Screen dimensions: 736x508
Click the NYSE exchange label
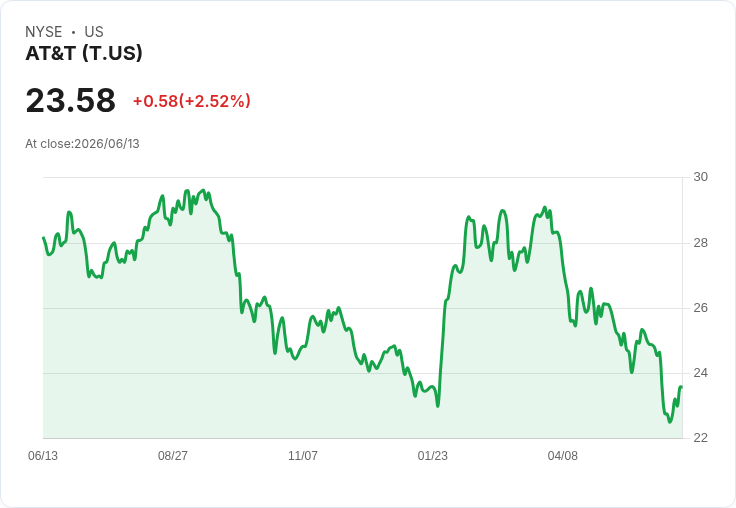click(44, 32)
